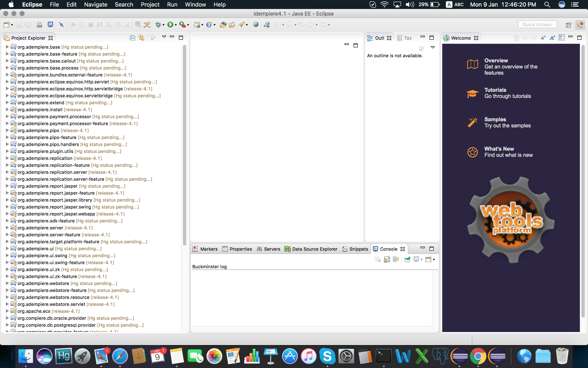Switch to the Markers tab

click(x=205, y=249)
